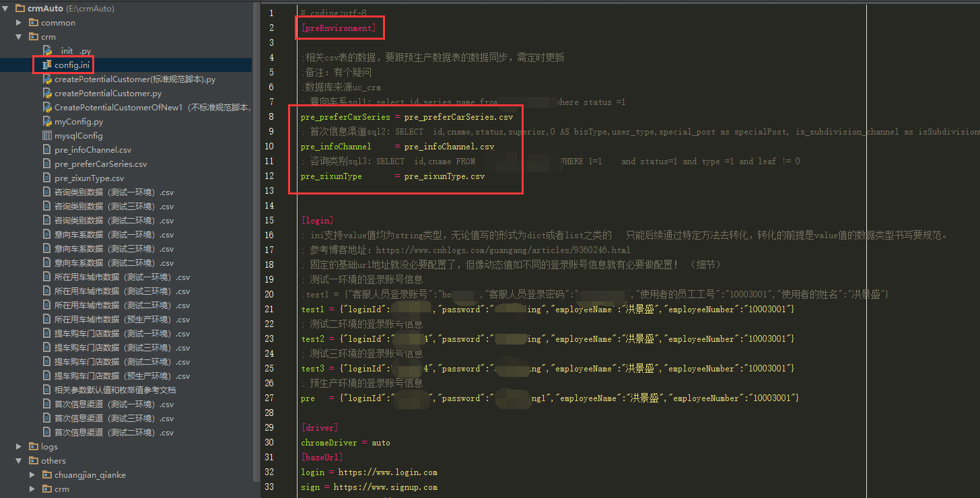This screenshot has height=498, width=980.
Task: Click line number 29 in gutter
Action: click(x=269, y=428)
